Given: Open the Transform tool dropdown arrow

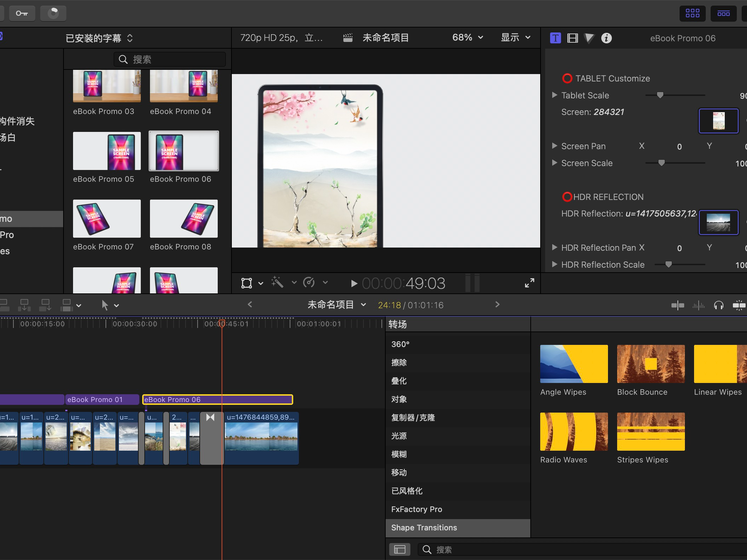Looking at the screenshot, I should point(261,283).
